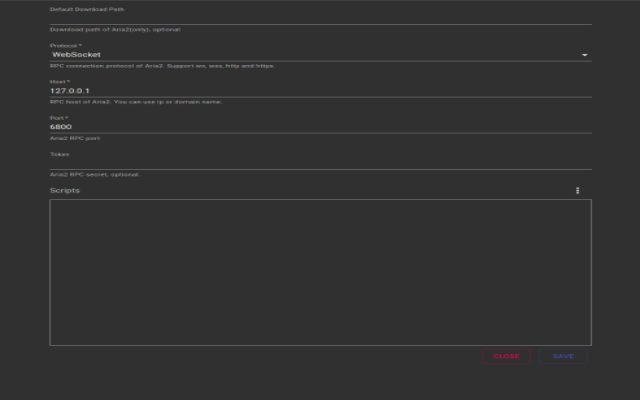Viewport: 640px width, 400px height.
Task: Click the blue SAVE button
Action: click(563, 356)
